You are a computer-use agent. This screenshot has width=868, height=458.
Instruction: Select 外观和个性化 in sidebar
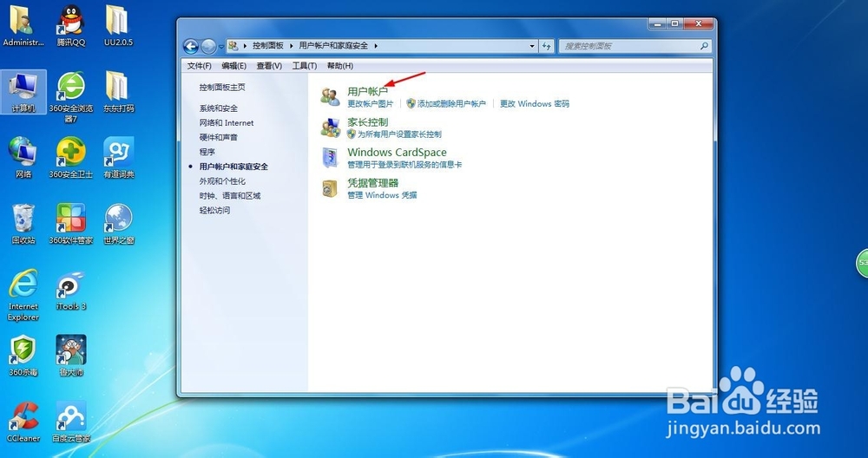(222, 181)
